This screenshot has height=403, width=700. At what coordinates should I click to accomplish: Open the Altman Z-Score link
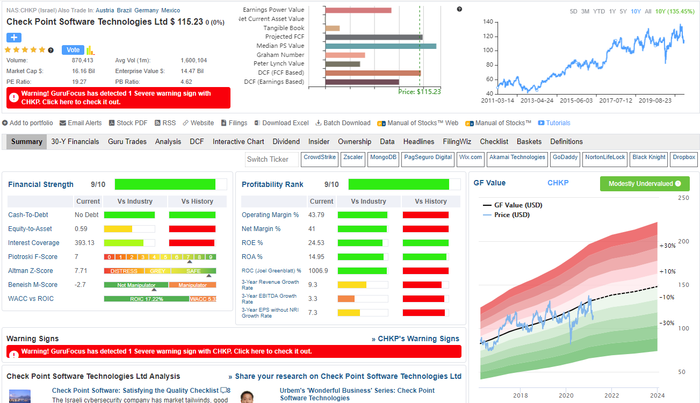(x=30, y=270)
